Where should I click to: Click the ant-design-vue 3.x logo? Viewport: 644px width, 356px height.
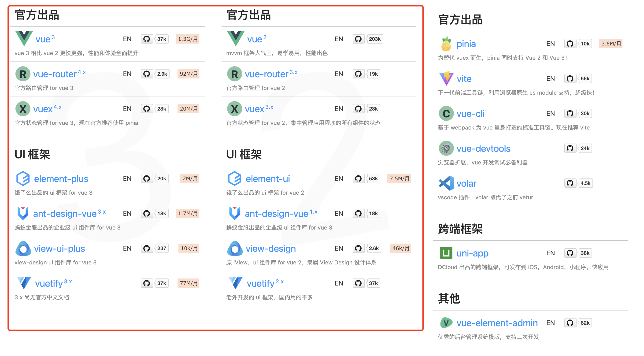point(23,213)
